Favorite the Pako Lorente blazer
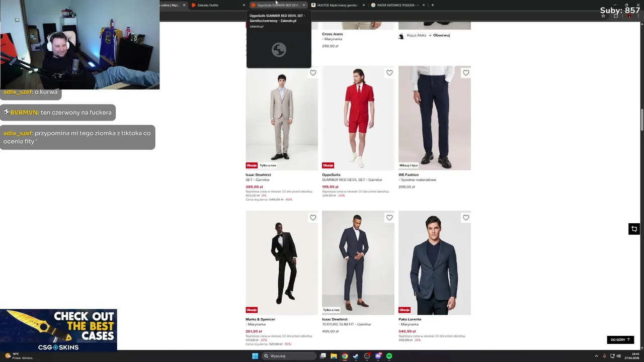644x362 pixels. tap(466, 218)
